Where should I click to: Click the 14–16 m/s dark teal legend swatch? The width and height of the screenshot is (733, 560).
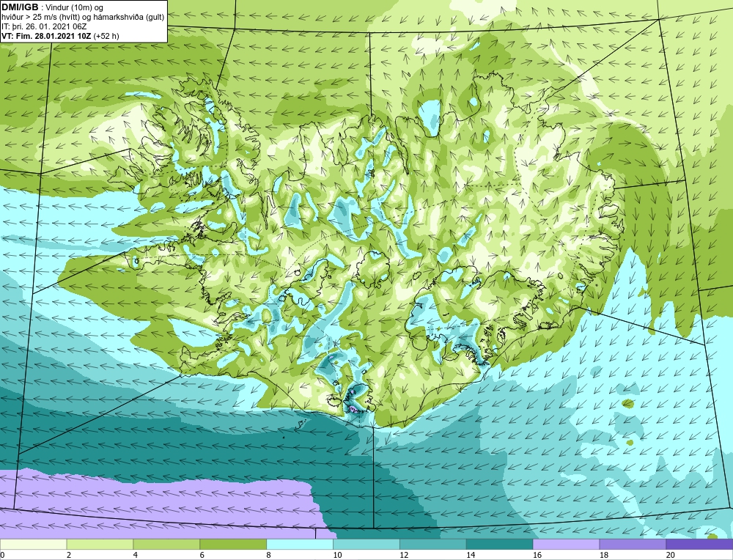click(499, 545)
